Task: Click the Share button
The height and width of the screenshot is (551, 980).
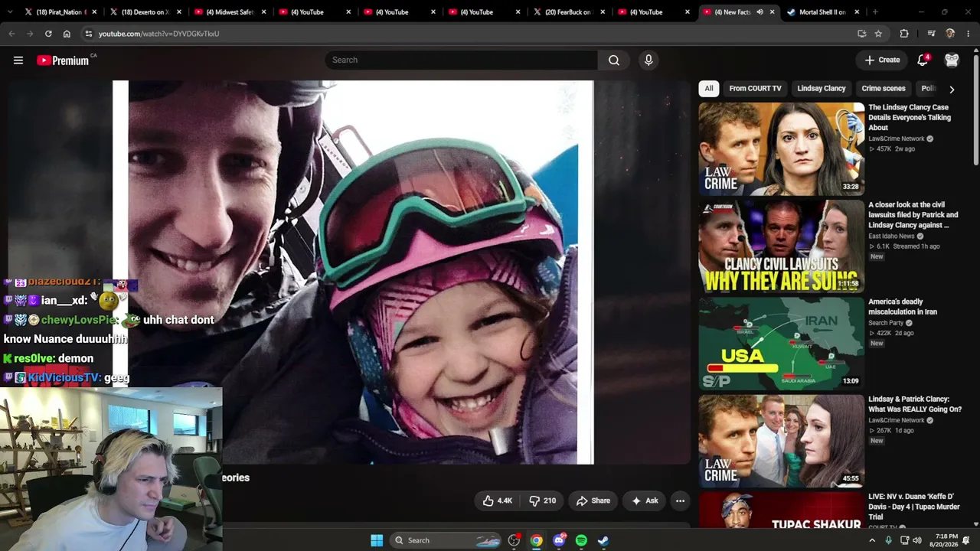Action: (593, 500)
